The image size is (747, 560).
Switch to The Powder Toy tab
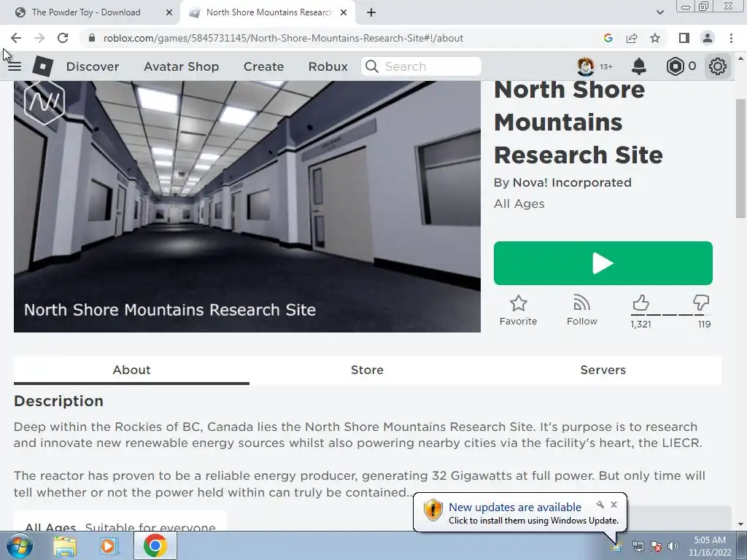pos(86,12)
